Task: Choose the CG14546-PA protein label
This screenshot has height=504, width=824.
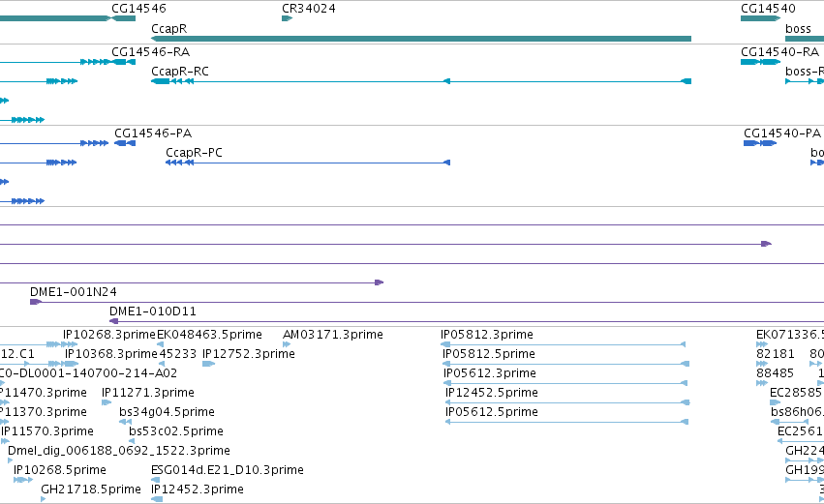Action: coord(153,133)
